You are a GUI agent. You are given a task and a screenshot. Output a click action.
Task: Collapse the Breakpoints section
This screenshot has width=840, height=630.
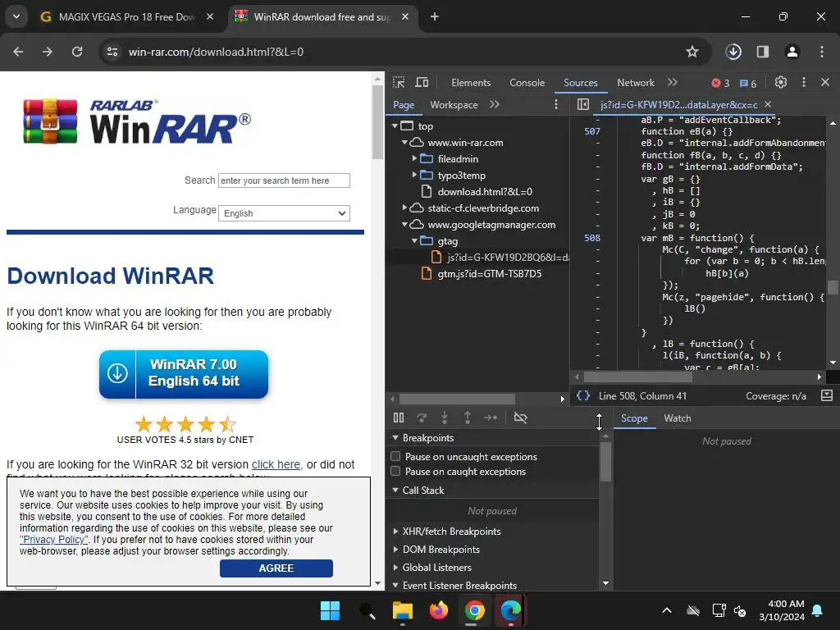pos(395,438)
